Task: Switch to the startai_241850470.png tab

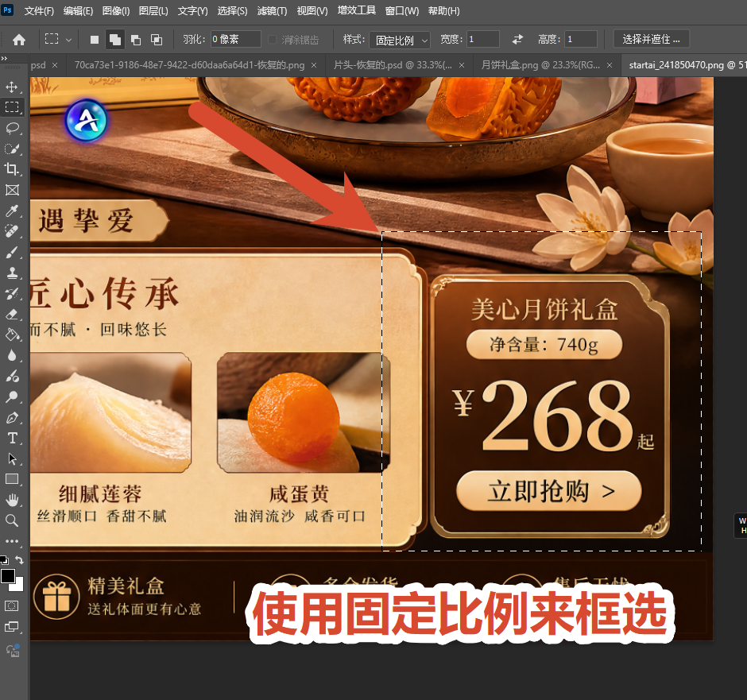Action: point(684,65)
